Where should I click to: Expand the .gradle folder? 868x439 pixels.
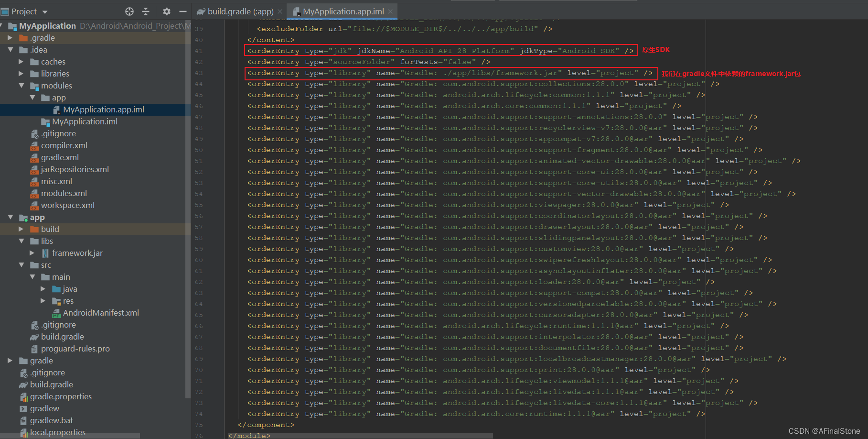pyautogui.click(x=10, y=38)
